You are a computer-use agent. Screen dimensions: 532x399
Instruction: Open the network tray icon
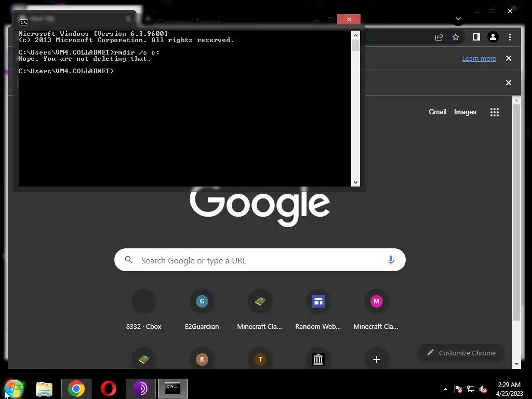point(471,389)
